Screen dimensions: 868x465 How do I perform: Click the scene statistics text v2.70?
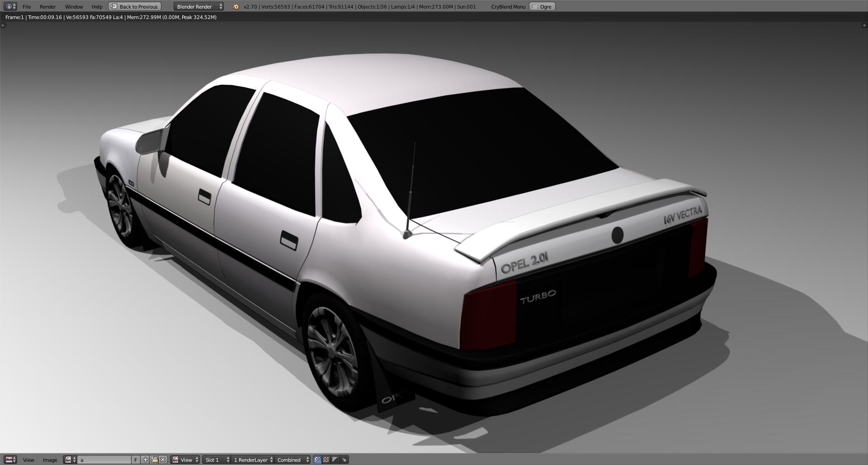250,6
